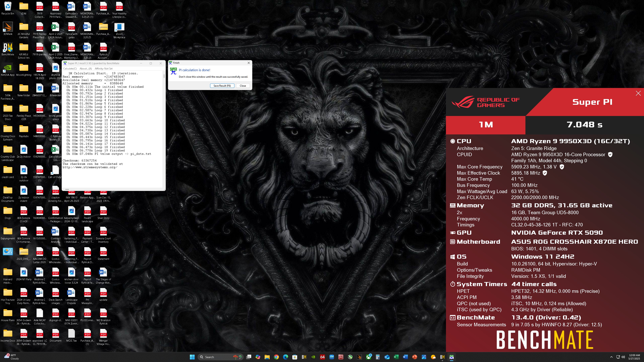Screen dimensions: 644x362
Task: Open NVIDIA app from taskbar
Action: [313, 357]
